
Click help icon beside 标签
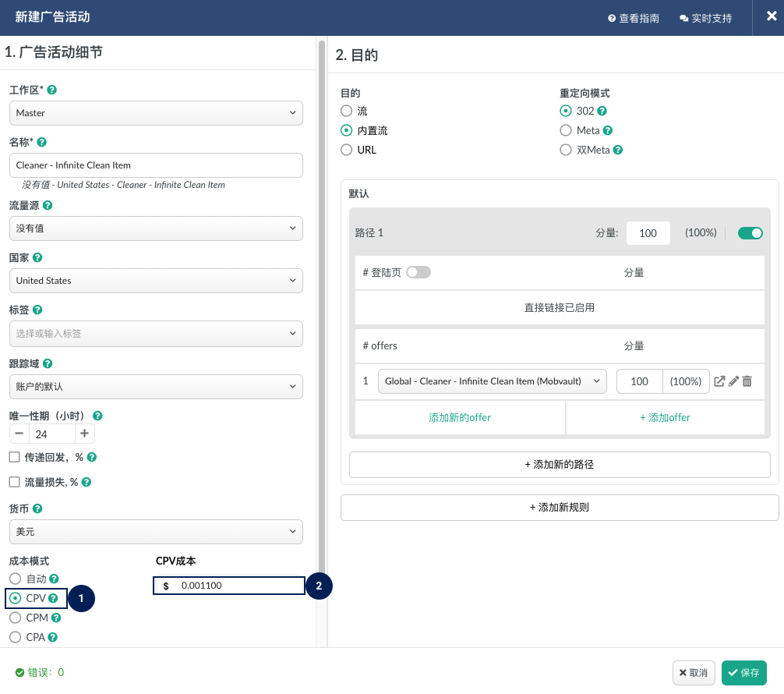coord(37,310)
